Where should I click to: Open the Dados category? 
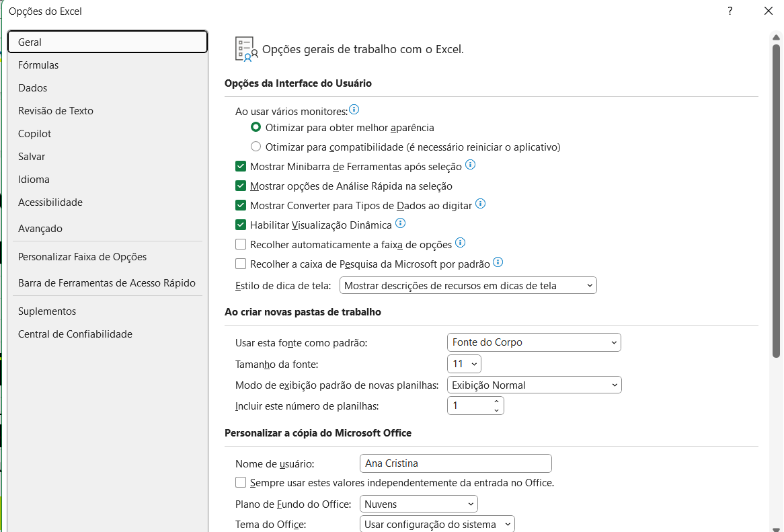108,88
